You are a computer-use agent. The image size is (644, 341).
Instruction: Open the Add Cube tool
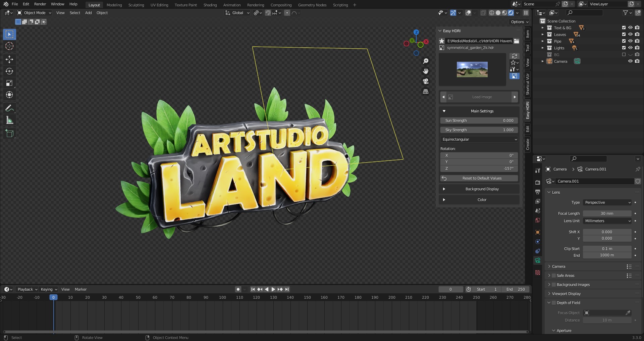coord(9,133)
